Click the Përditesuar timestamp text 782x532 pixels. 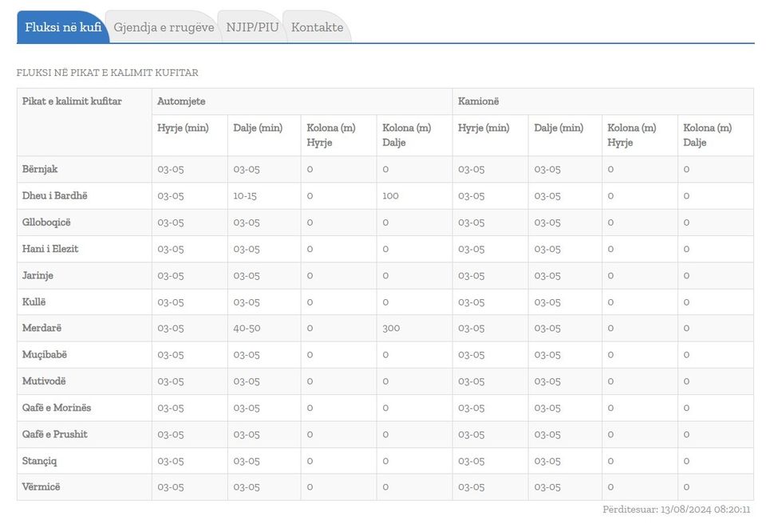click(676, 510)
